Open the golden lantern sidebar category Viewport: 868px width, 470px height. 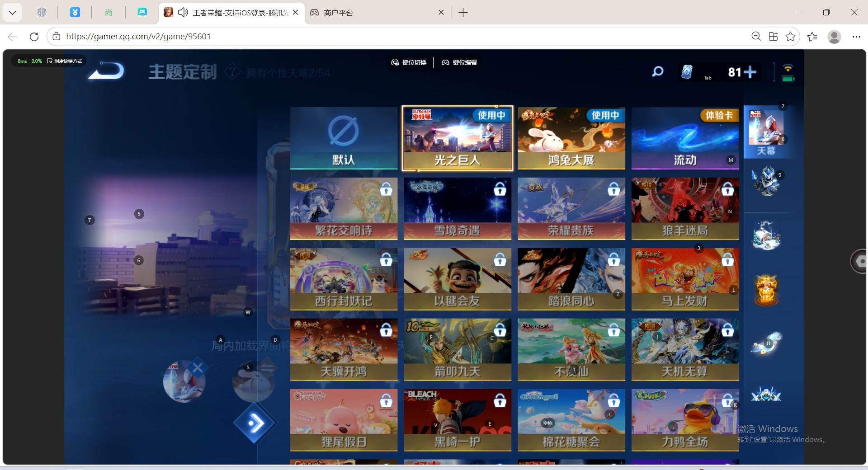766,290
